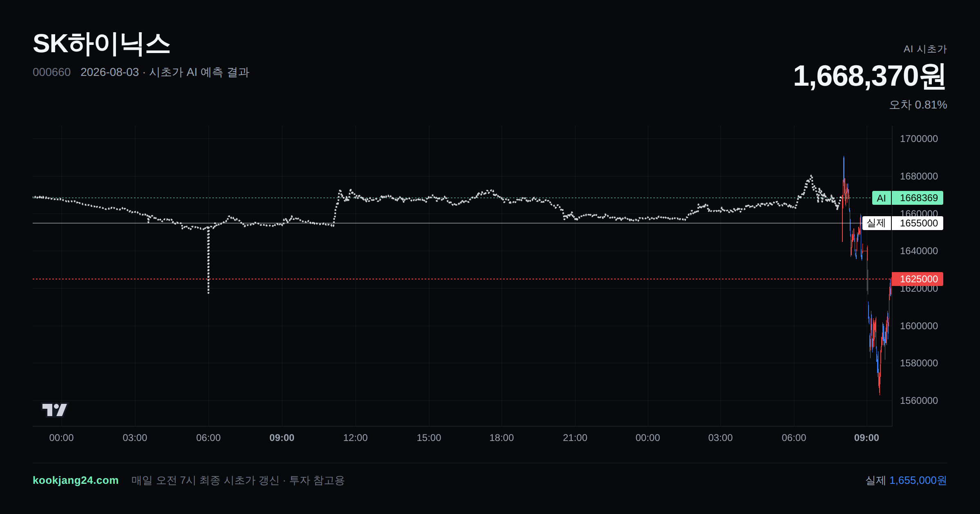Click the 실제 1,655,000원 footer text

(x=906, y=481)
